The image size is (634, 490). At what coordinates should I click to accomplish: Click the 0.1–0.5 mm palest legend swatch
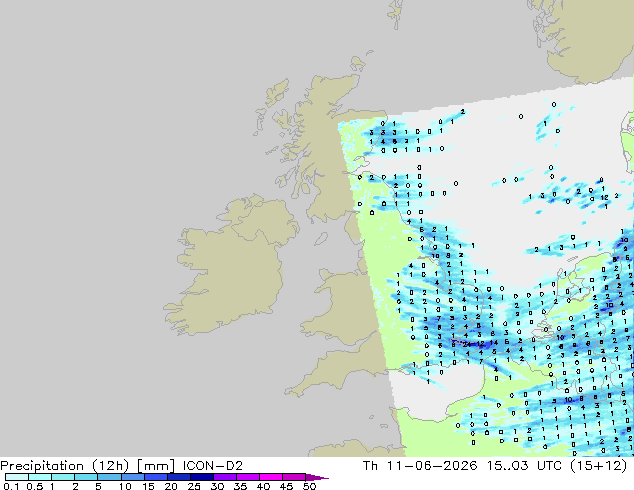click(x=17, y=477)
